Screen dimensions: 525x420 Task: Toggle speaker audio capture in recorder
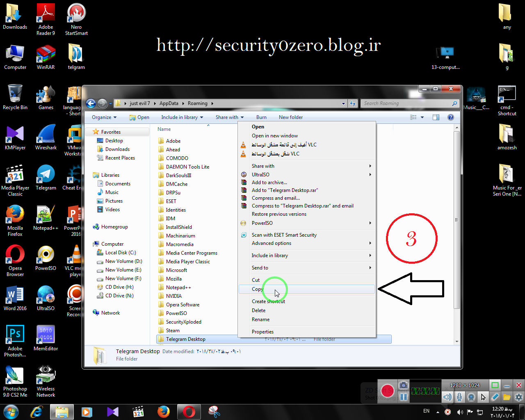[x=447, y=397]
